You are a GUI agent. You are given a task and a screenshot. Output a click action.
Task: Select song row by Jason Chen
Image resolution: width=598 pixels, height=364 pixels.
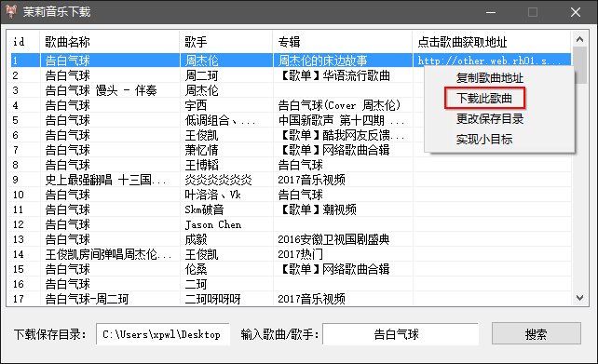tap(291, 224)
